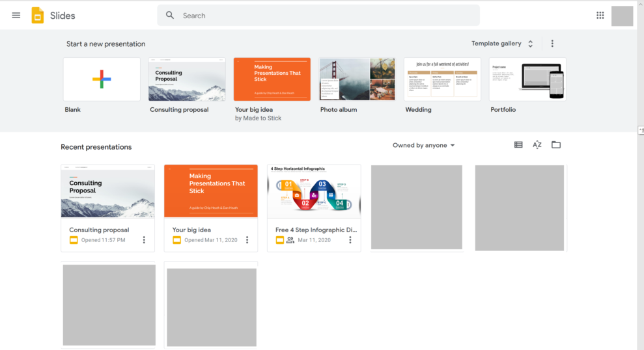Choose the Your big idea template
This screenshot has height=350, width=644.
click(x=272, y=79)
